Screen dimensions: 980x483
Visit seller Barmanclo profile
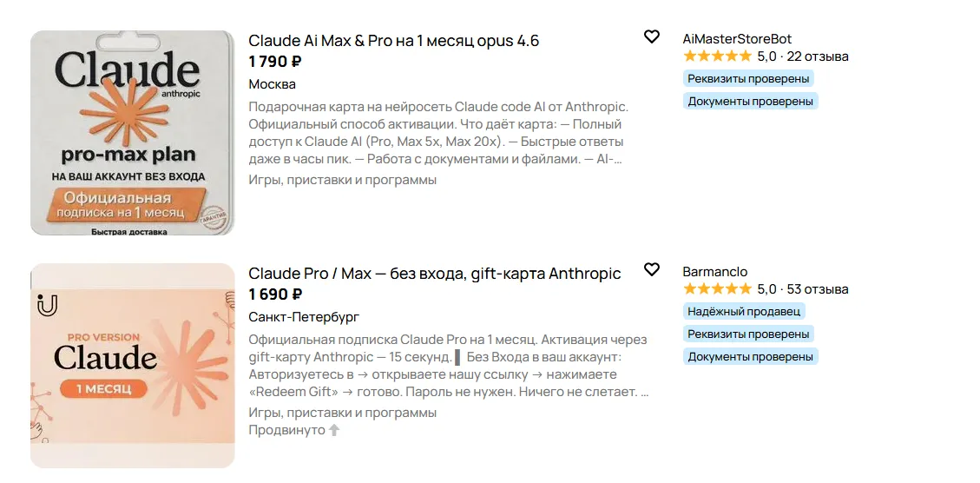(714, 272)
